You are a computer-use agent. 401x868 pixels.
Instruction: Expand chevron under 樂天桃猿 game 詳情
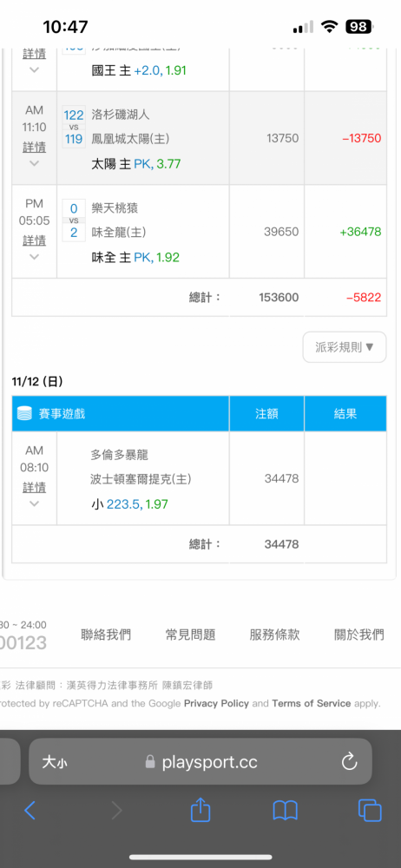coord(35,256)
